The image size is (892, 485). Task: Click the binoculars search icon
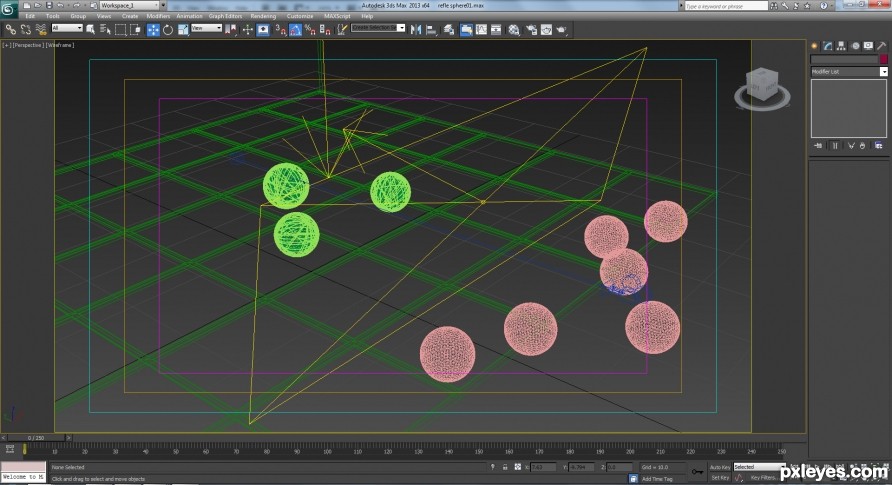[774, 6]
